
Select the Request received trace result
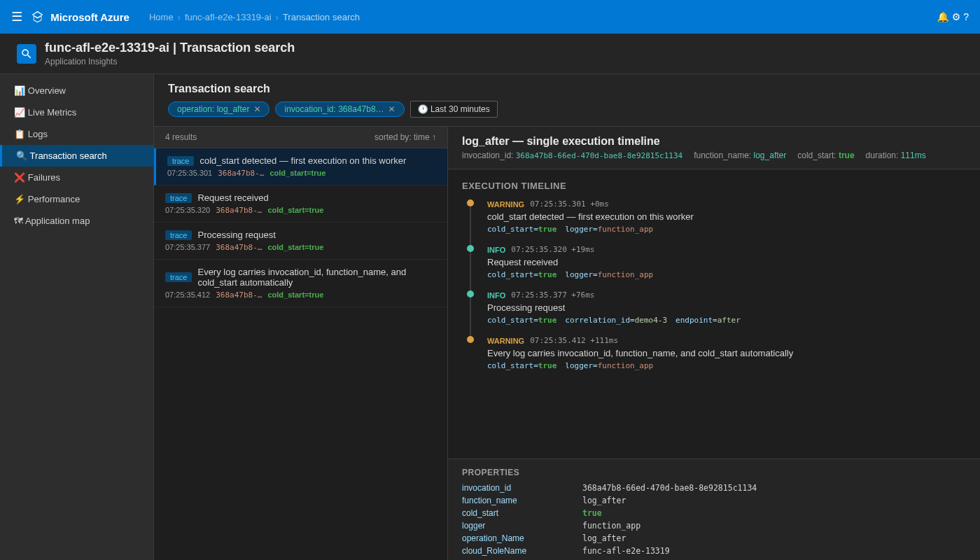click(301, 204)
